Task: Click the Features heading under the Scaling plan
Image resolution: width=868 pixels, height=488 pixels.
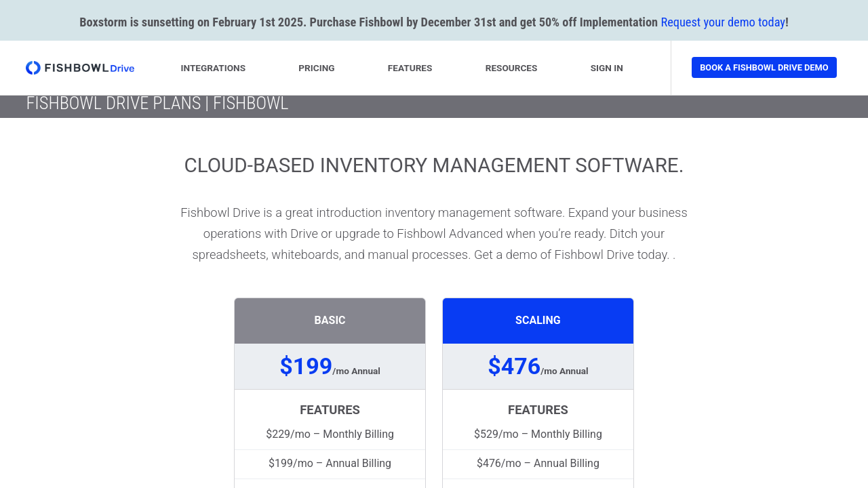Action: pyautogui.click(x=538, y=410)
